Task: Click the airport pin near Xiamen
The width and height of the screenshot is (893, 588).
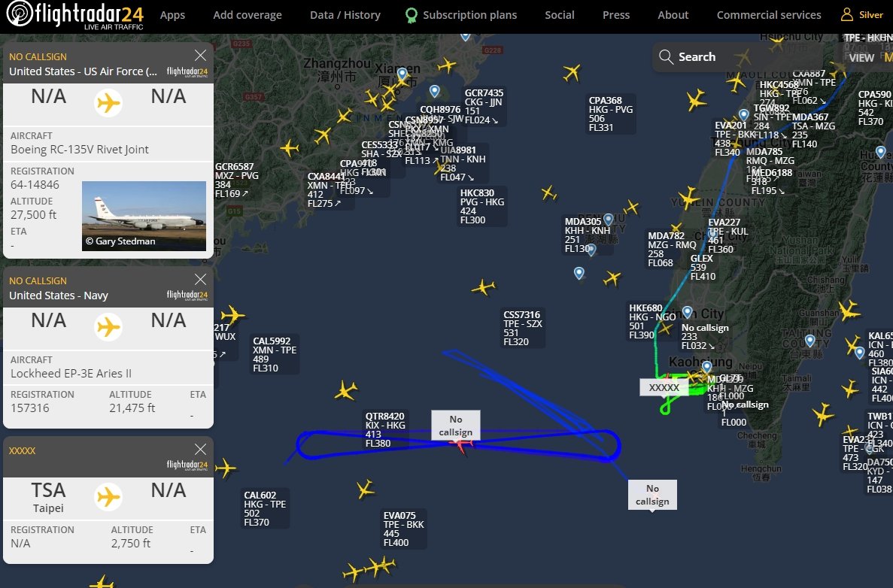Action: (x=402, y=74)
